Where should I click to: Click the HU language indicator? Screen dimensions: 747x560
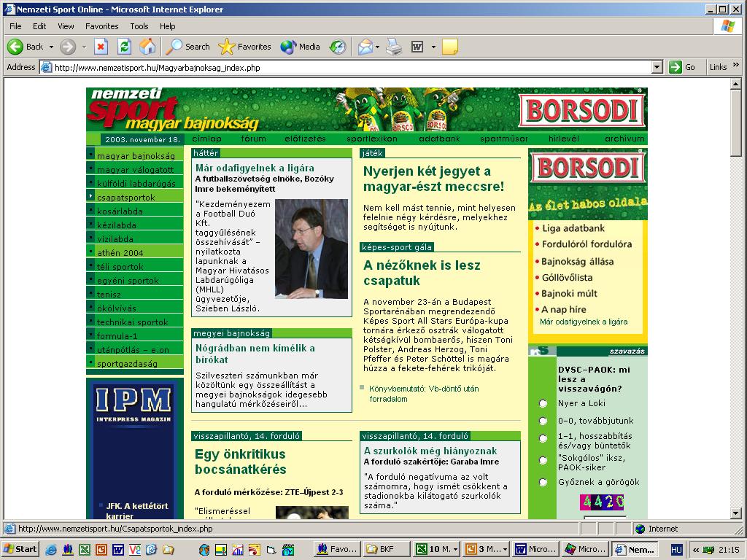(676, 550)
